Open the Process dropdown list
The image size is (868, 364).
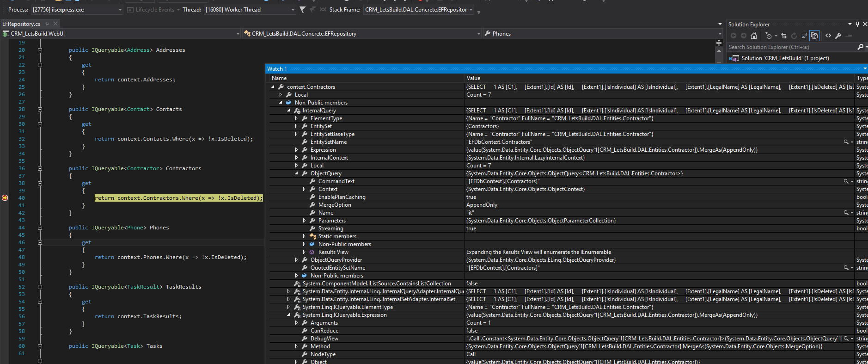(x=120, y=10)
